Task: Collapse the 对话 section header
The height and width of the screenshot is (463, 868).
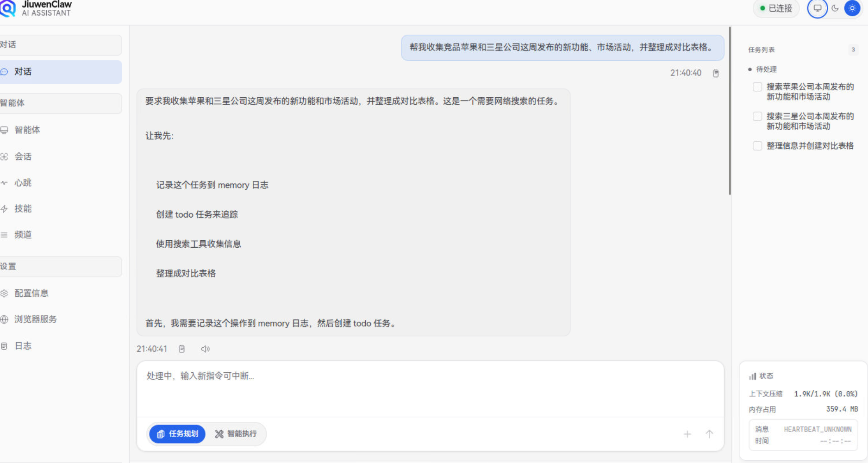Action: coord(61,45)
